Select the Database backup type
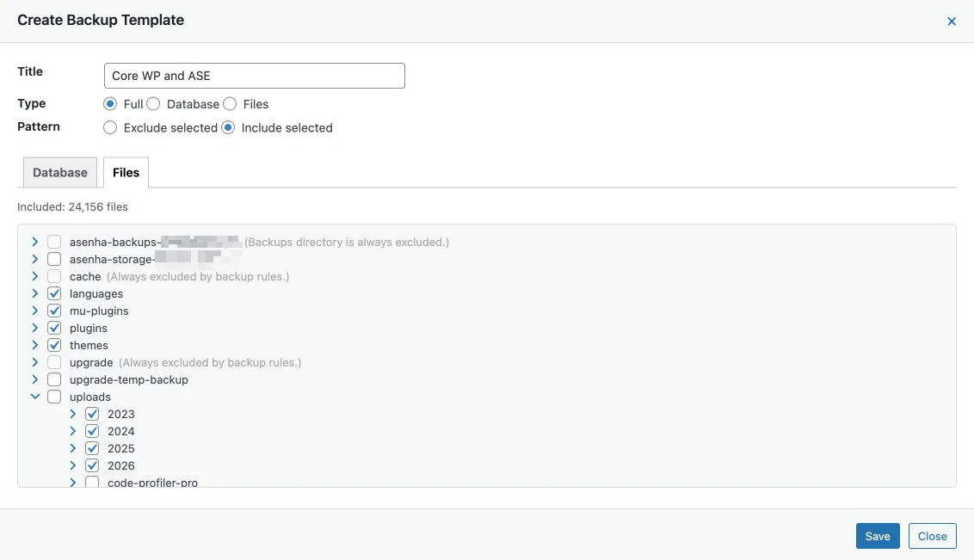 click(x=153, y=104)
